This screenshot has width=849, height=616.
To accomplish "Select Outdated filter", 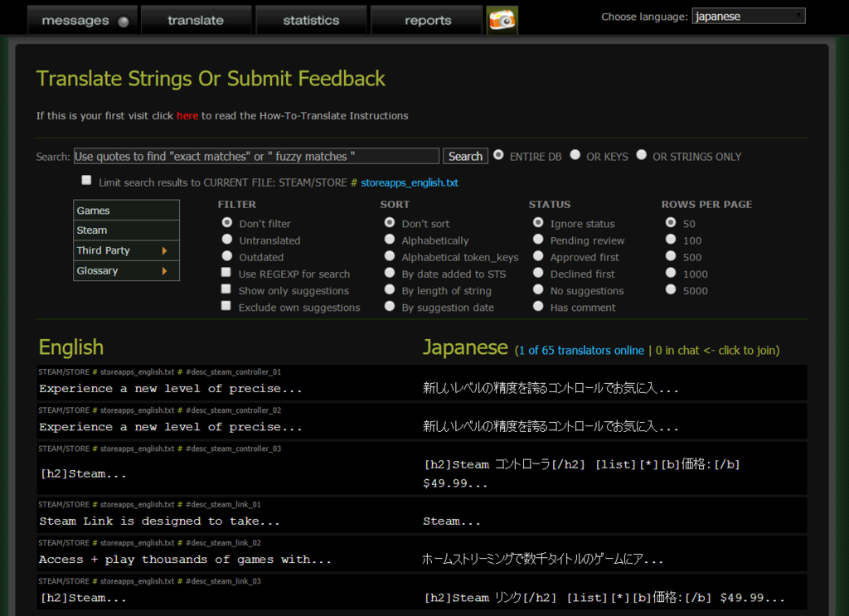I will (x=227, y=256).
